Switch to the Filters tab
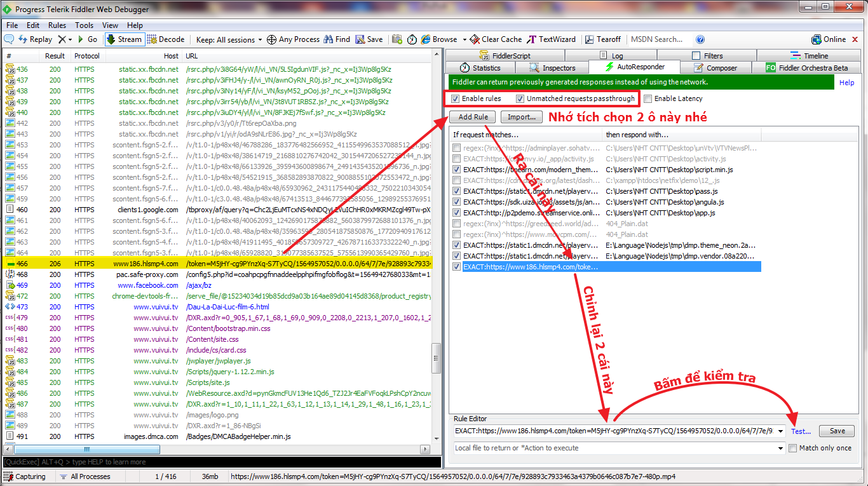This screenshot has width=868, height=486. [x=706, y=56]
